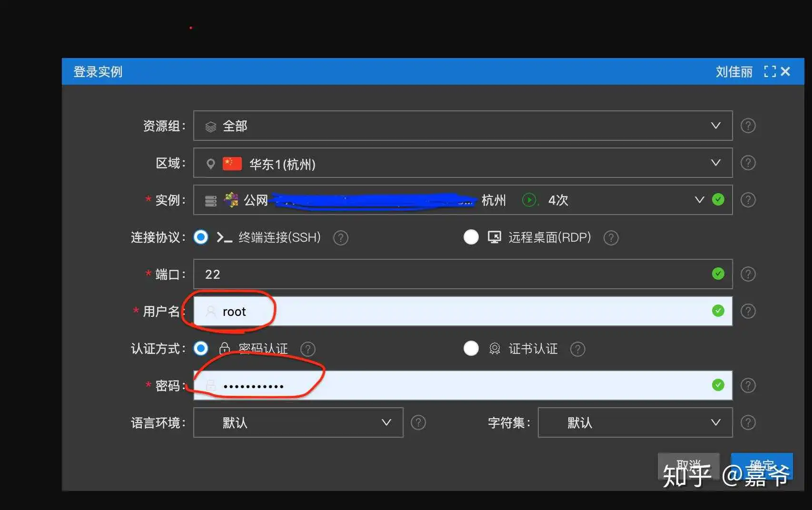Open the charset dropdown
The width and height of the screenshot is (812, 510).
coord(635,422)
